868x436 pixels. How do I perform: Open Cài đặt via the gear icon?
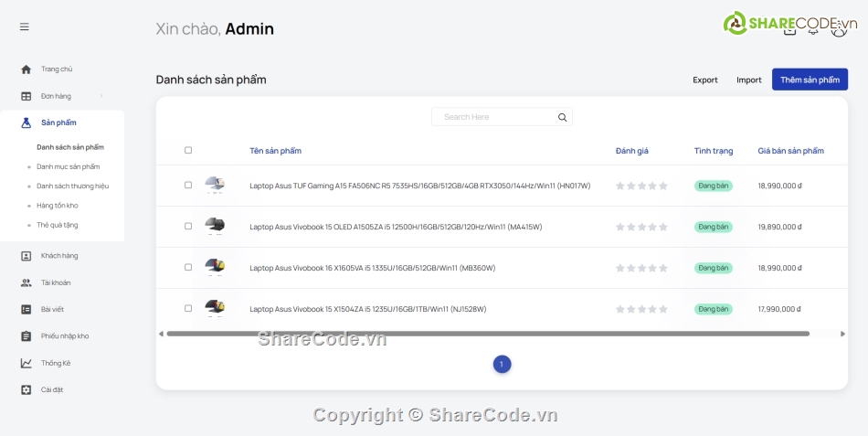click(26, 390)
